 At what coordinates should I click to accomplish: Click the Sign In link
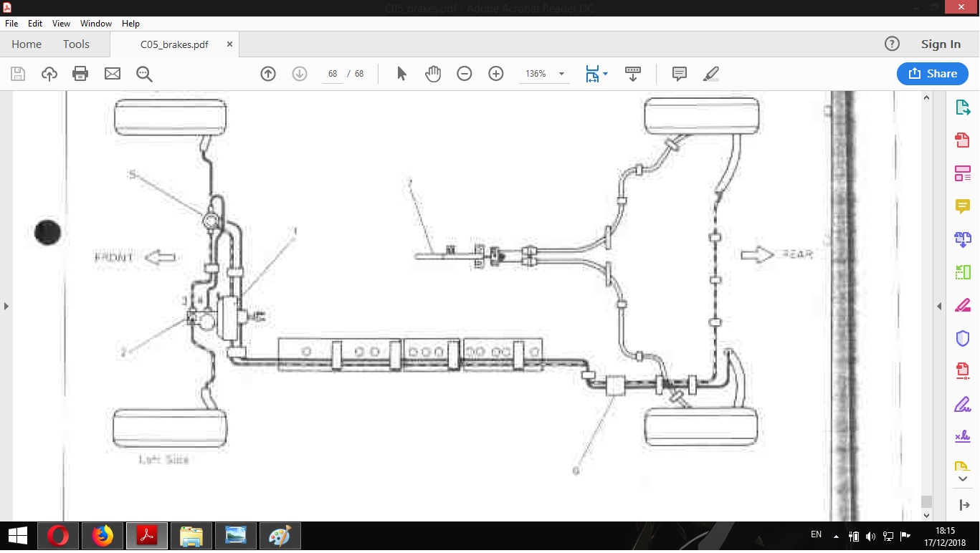coord(941,44)
